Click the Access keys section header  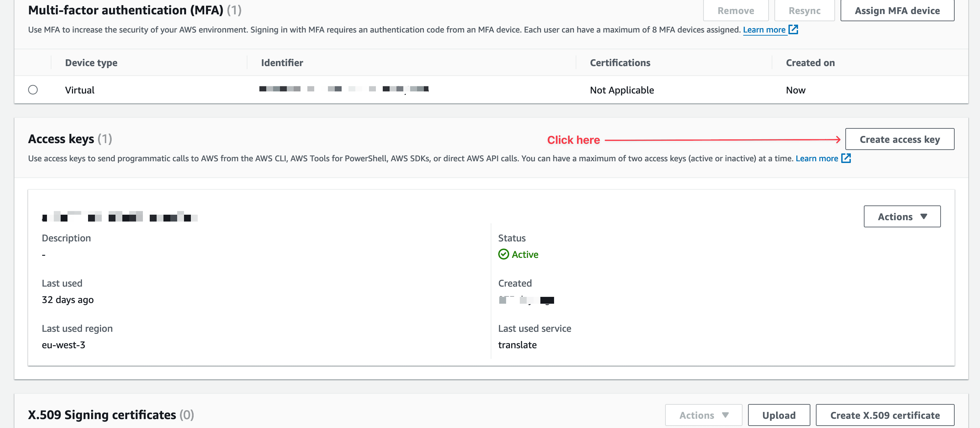[x=71, y=139]
